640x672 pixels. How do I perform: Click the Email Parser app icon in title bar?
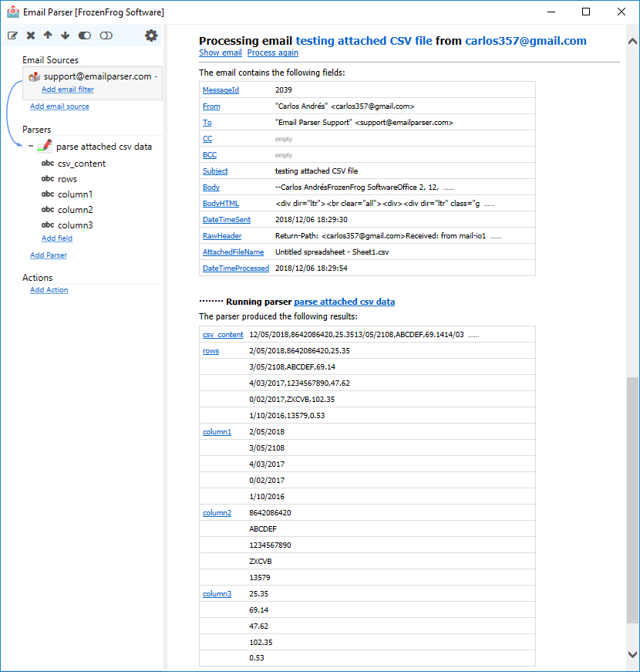tap(13, 12)
